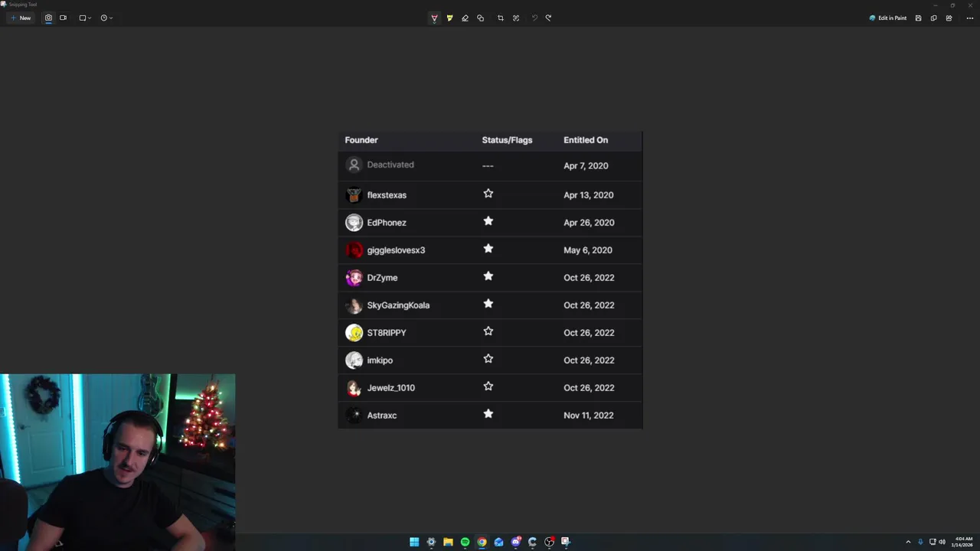Open File Explorer from the taskbar
This screenshot has height=551, width=980.
click(x=448, y=542)
